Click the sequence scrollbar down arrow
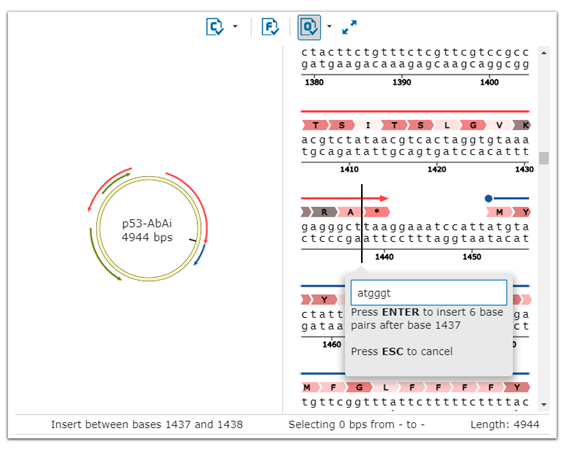The width and height of the screenshot is (588, 455). [544, 404]
